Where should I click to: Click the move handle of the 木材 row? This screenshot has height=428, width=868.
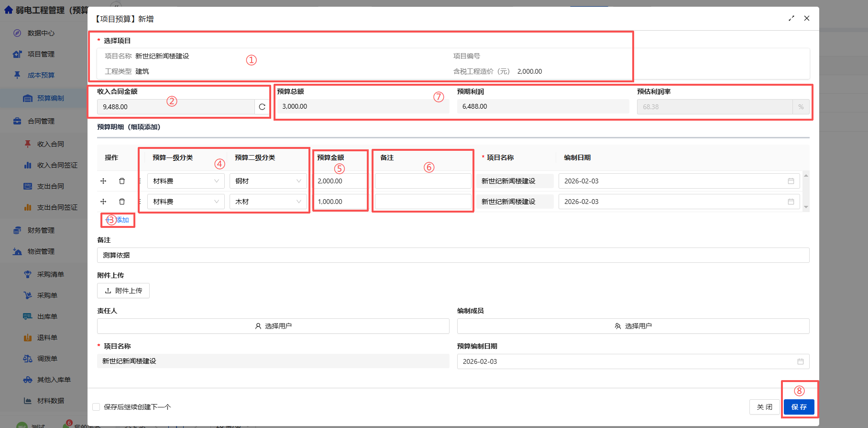pyautogui.click(x=103, y=202)
